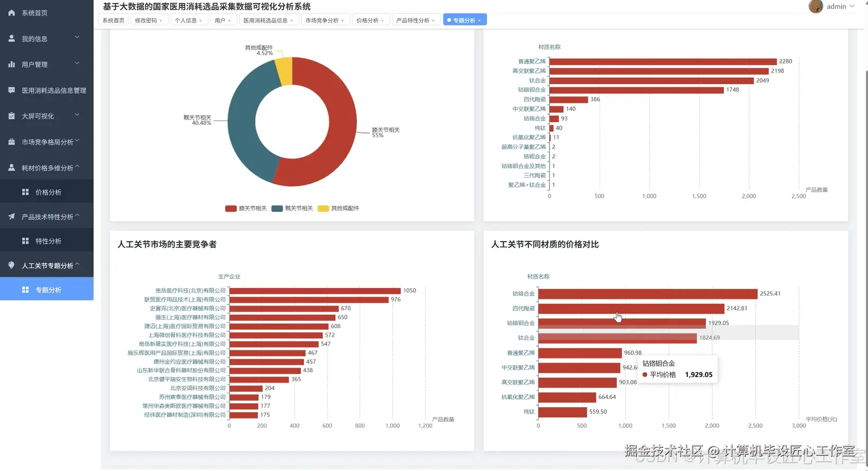
Task: Select the 特性分析 sidebar submenu item
Action: click(47, 241)
